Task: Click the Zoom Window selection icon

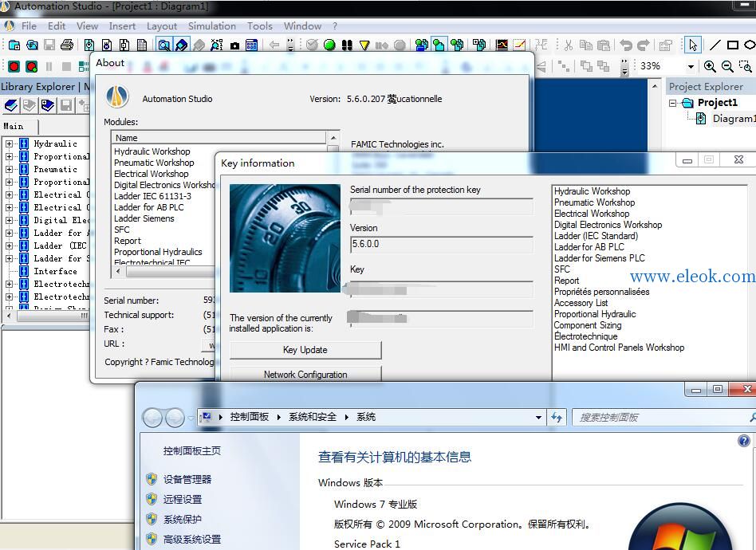Action: pyautogui.click(x=745, y=66)
